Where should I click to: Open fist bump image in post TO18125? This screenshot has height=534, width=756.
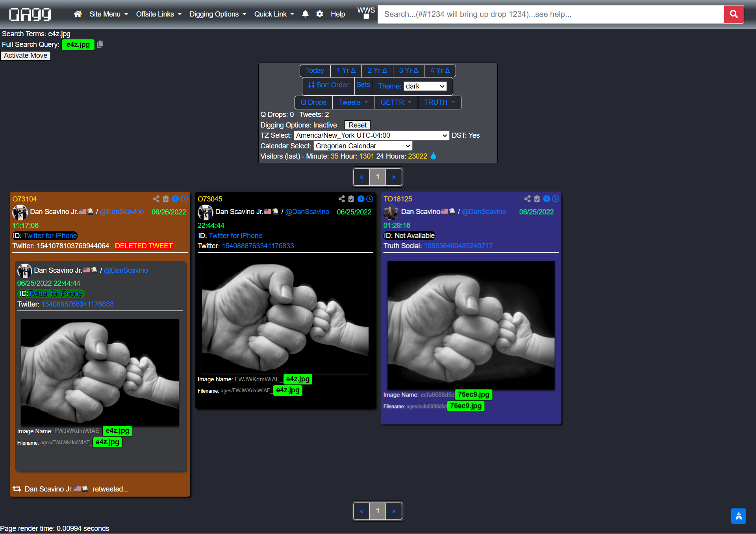point(471,325)
